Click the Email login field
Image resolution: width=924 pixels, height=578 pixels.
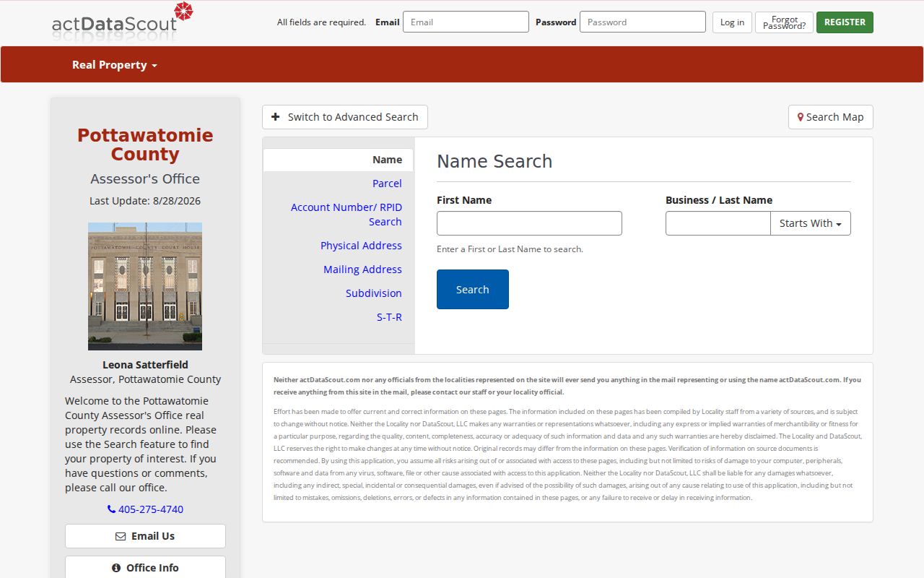[466, 22]
